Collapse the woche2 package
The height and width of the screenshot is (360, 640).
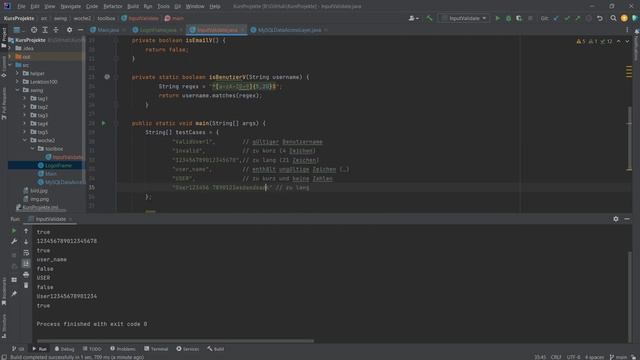pyautogui.click(x=25, y=140)
